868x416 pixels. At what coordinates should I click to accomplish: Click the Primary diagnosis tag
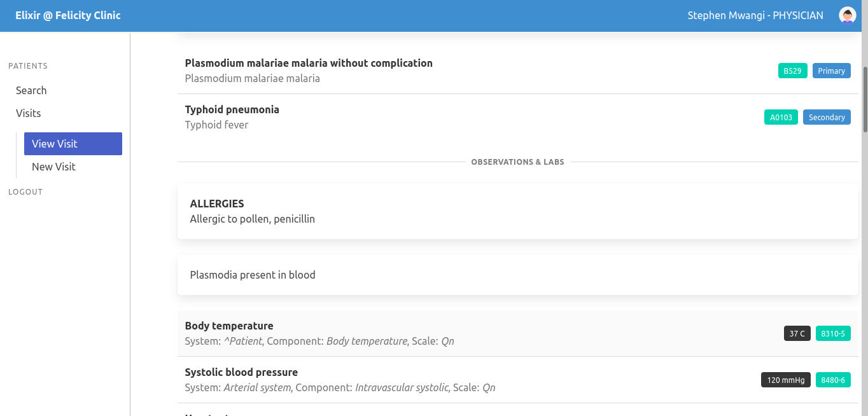pos(831,71)
